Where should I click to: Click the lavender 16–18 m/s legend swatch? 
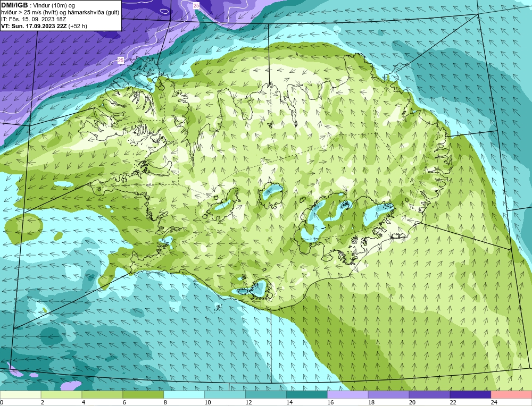click(347, 394)
